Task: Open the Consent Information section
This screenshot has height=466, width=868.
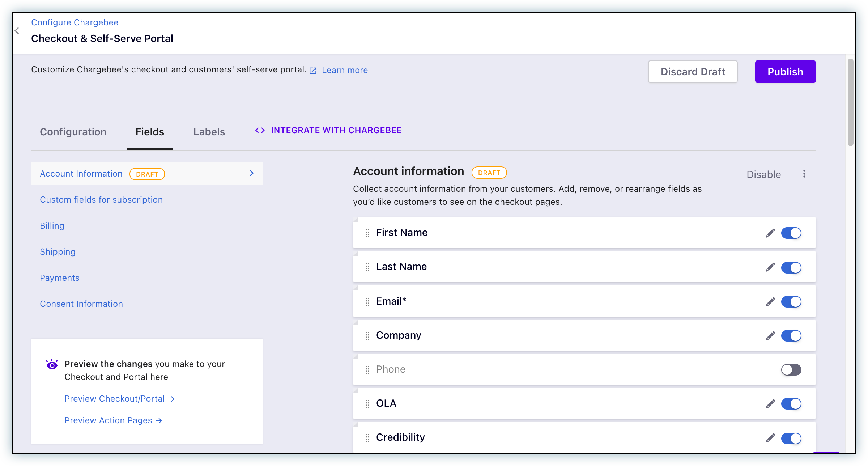Action: 81,304
